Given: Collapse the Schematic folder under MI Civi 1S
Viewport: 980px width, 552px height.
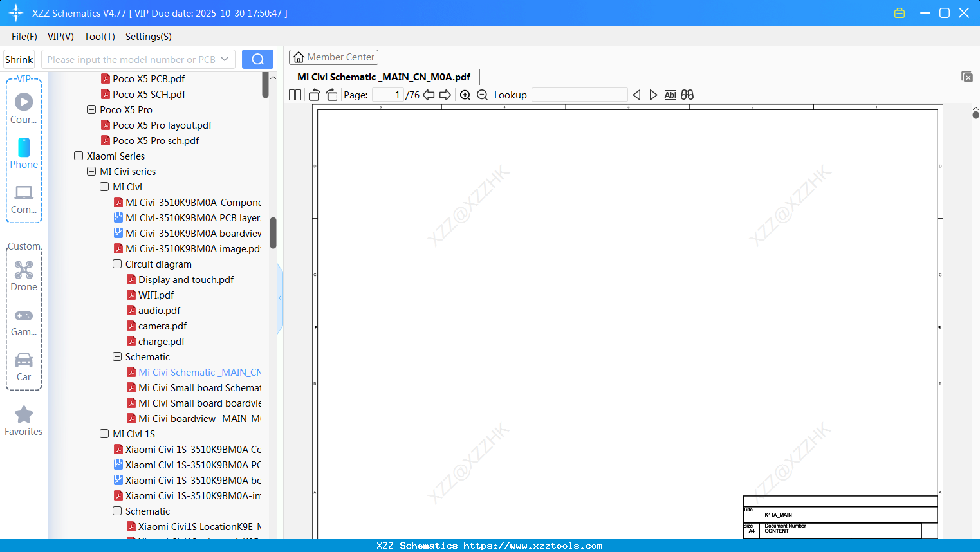Looking at the screenshot, I should tap(117, 511).
